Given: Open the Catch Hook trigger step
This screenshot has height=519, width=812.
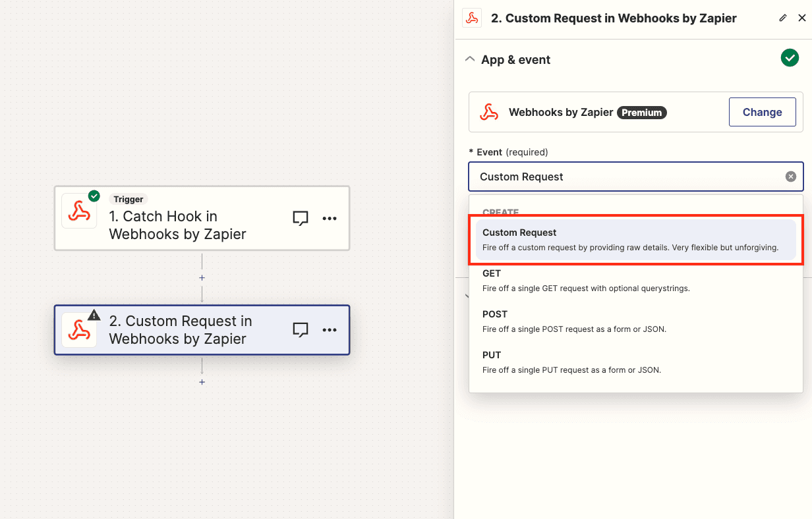Looking at the screenshot, I should (x=202, y=218).
